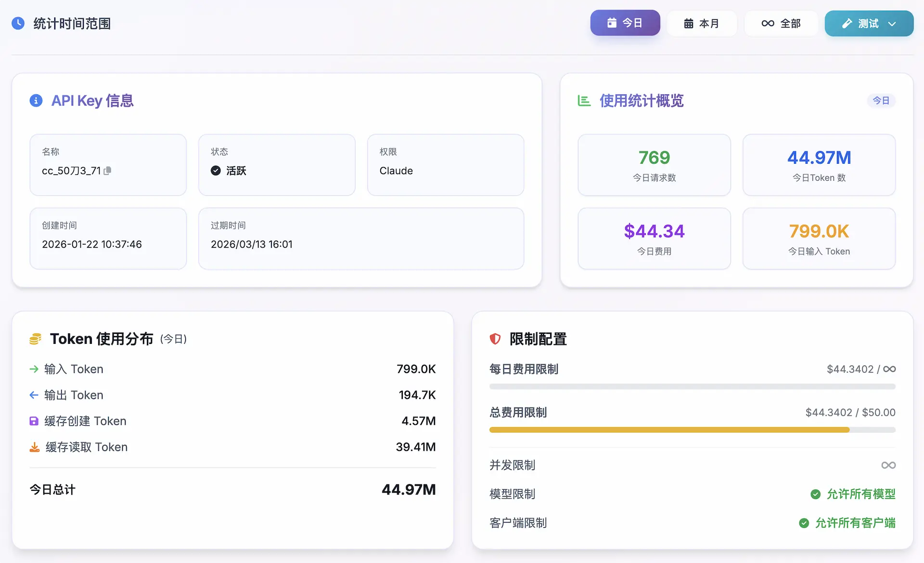
Task: Click the green arrow beside 输入 Token
Action: [x=34, y=369]
